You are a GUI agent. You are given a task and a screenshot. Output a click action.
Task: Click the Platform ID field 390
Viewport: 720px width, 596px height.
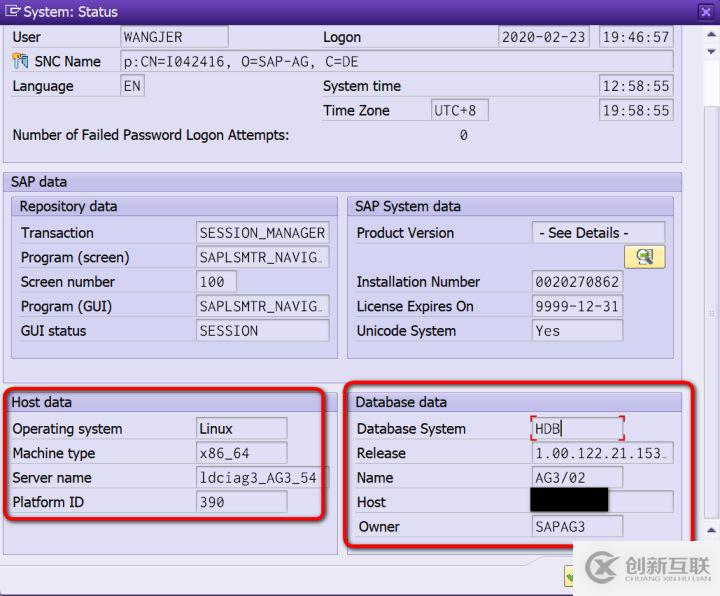tap(242, 502)
